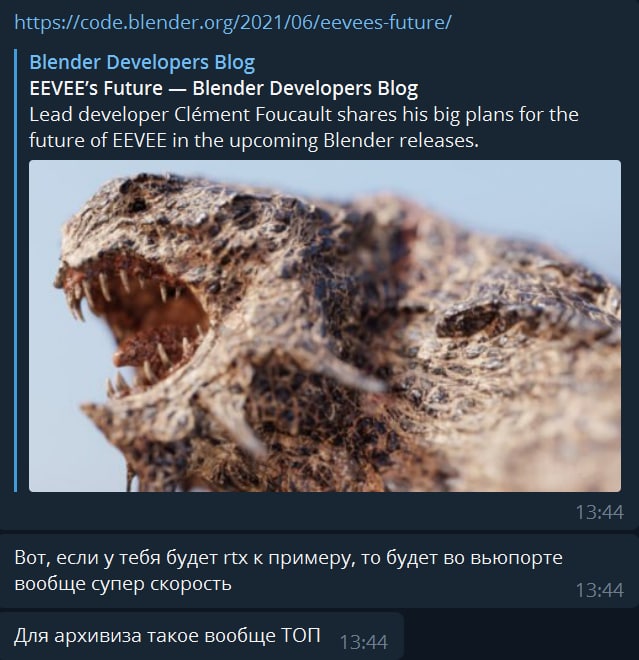Click the 13:44 timestamp under the preview image
This screenshot has width=639, height=660.
[599, 512]
